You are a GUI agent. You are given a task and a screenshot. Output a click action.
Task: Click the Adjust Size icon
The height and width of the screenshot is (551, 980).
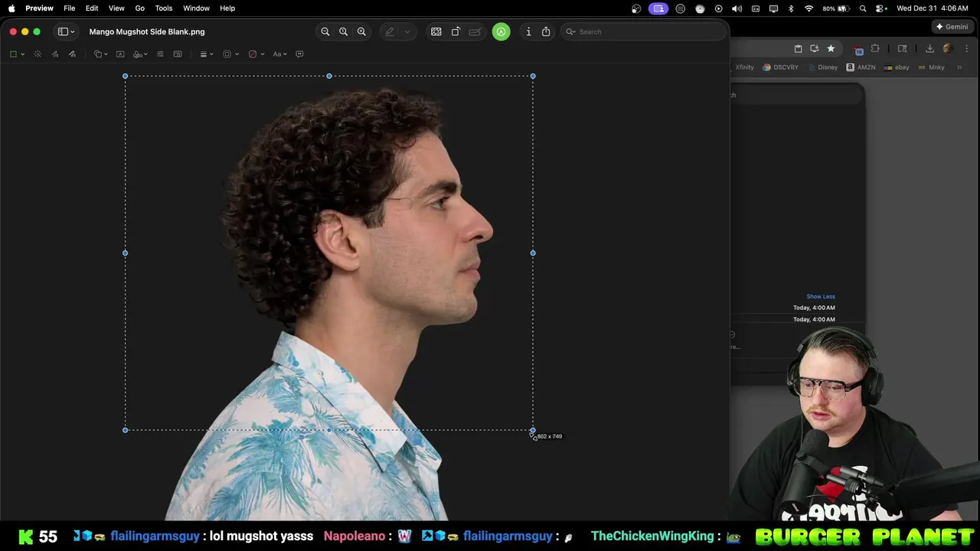[x=178, y=54]
